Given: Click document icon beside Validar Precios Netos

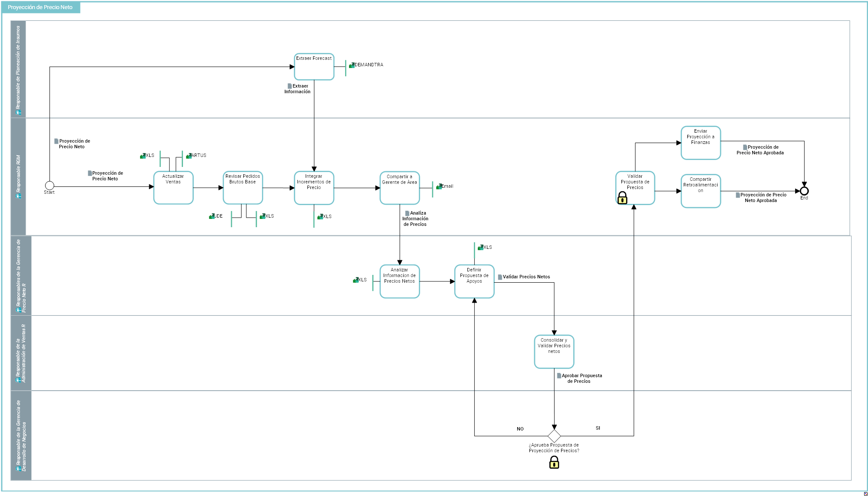Looking at the screenshot, I should [x=500, y=277].
